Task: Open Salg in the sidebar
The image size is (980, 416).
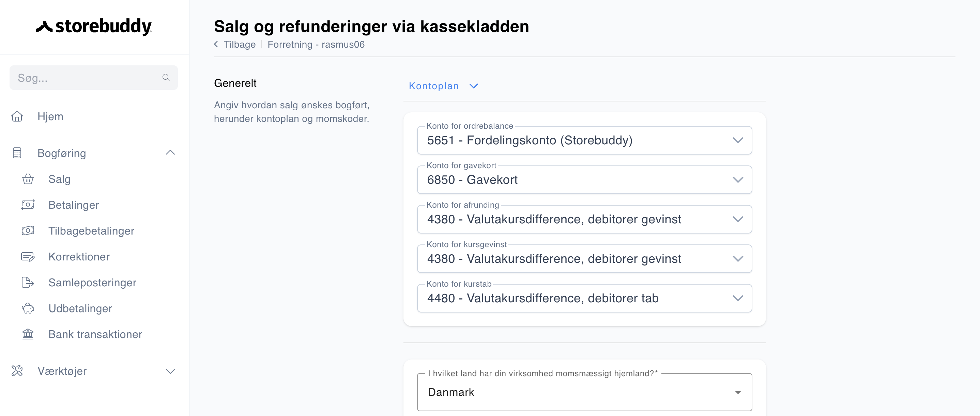Action: tap(59, 179)
